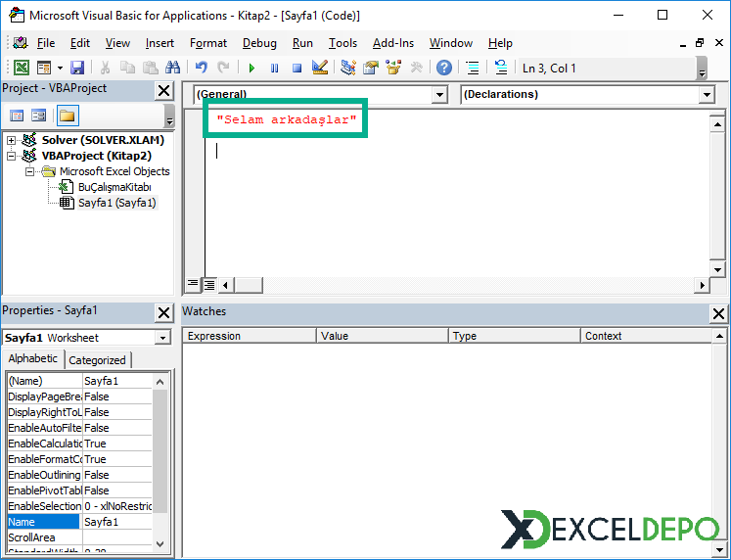Close the Watches panel
Screen dimensions: 731x560
click(x=718, y=313)
